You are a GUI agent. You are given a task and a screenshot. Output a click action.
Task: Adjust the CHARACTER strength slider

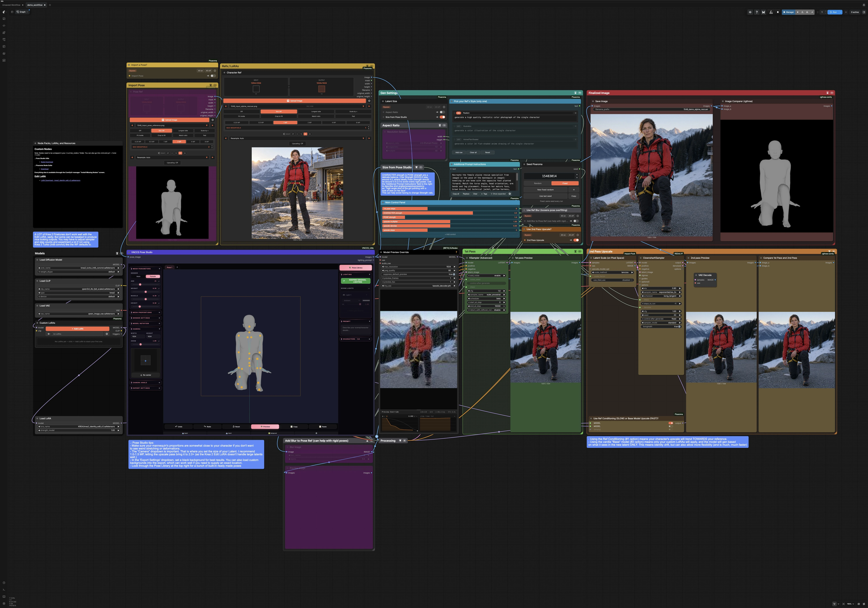pyautogui.click(x=450, y=213)
